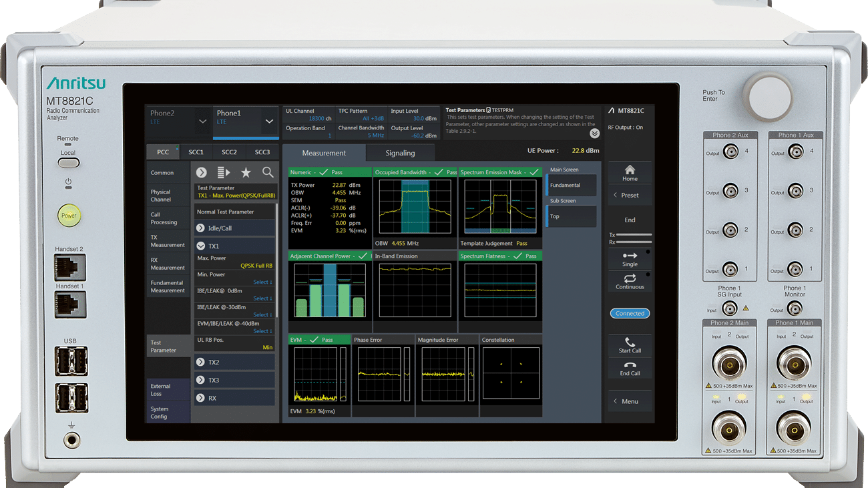Expand the RX group
Viewport: 868px width, 488px height.
(234, 398)
